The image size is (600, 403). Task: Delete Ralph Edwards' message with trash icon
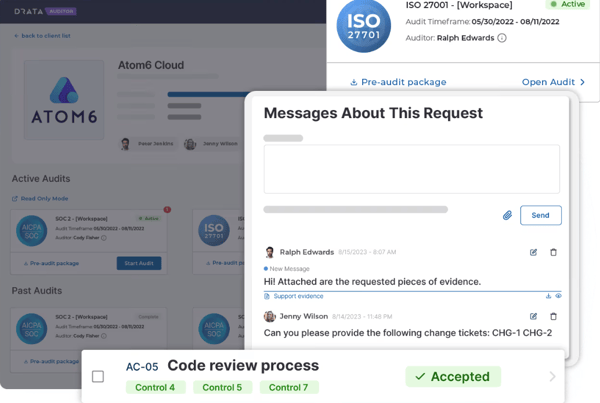click(554, 253)
